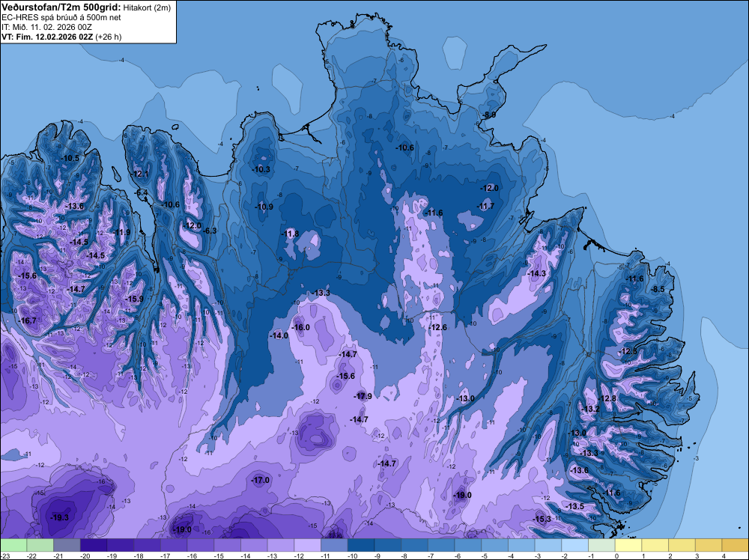Click the -11.9 temperature label
This screenshot has width=749, height=560.
[122, 232]
